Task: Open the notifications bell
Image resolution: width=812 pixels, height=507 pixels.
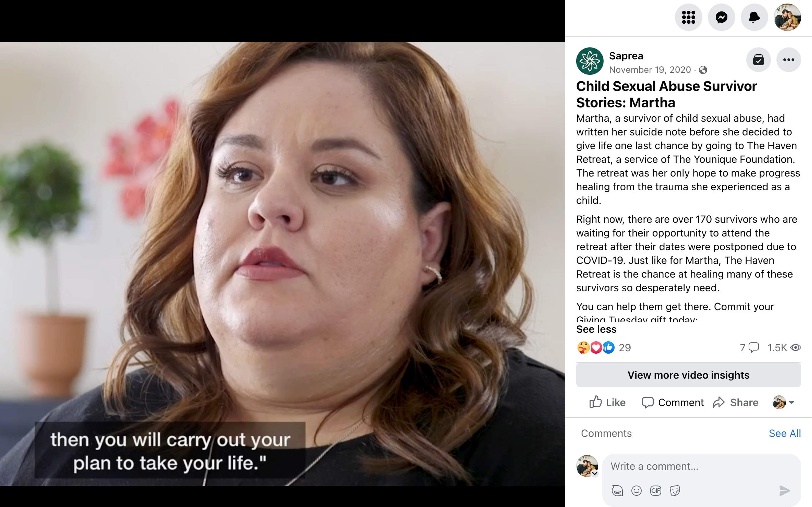Action: (x=754, y=17)
